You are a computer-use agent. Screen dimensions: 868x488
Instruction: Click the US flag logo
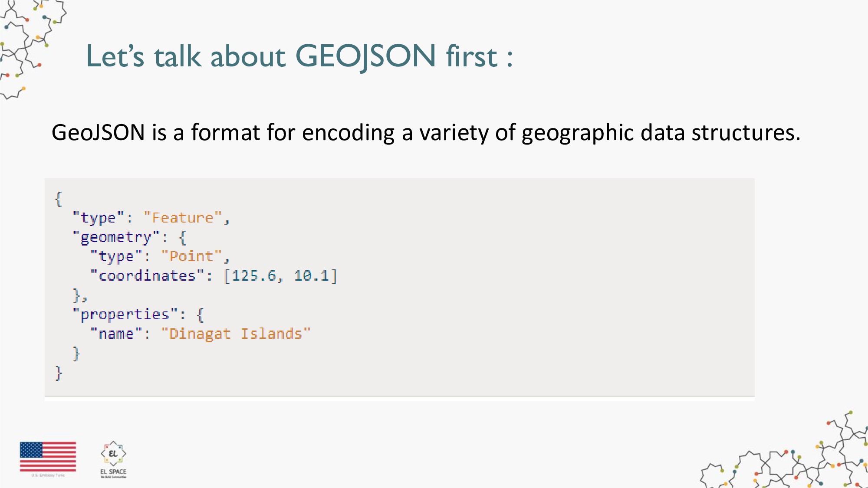48,457
